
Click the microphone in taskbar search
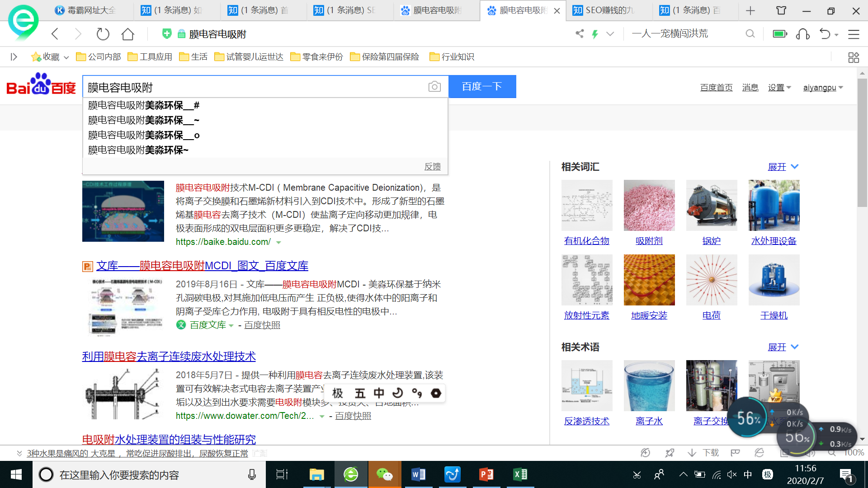[252, 474]
